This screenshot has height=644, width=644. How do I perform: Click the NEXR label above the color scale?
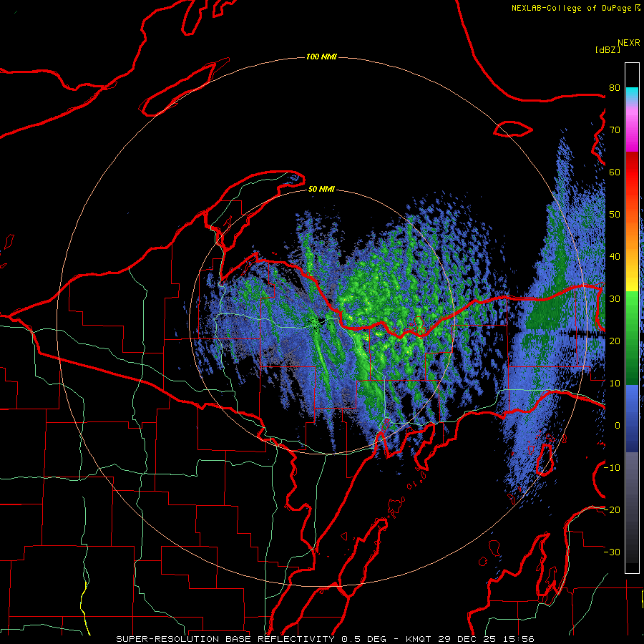click(x=628, y=43)
